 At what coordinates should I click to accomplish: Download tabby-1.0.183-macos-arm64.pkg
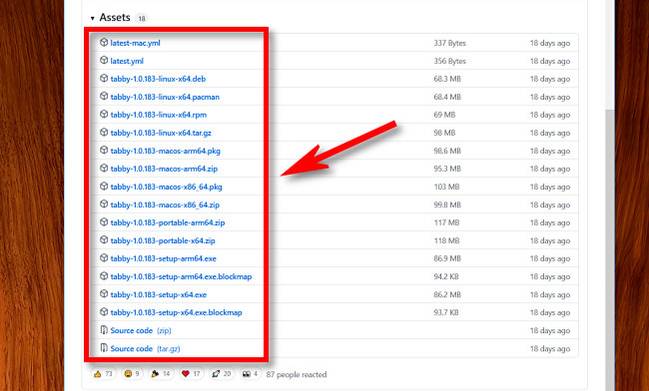coord(165,151)
